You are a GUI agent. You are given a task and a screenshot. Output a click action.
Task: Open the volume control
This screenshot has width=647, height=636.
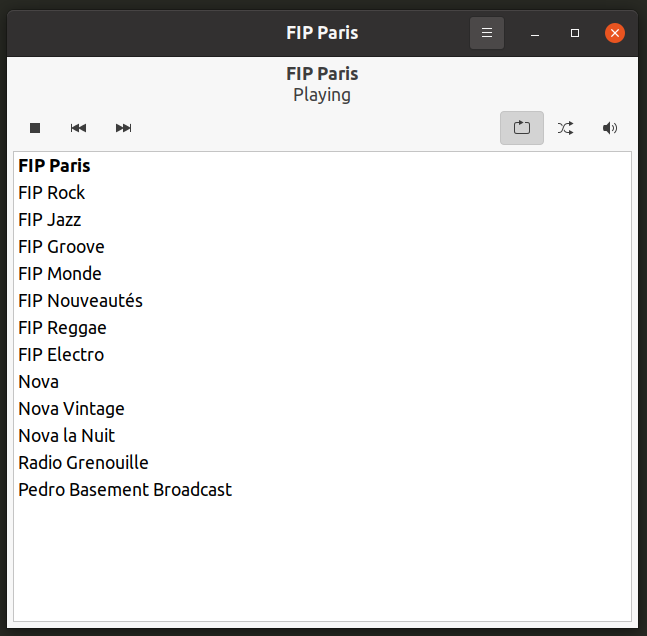click(610, 128)
